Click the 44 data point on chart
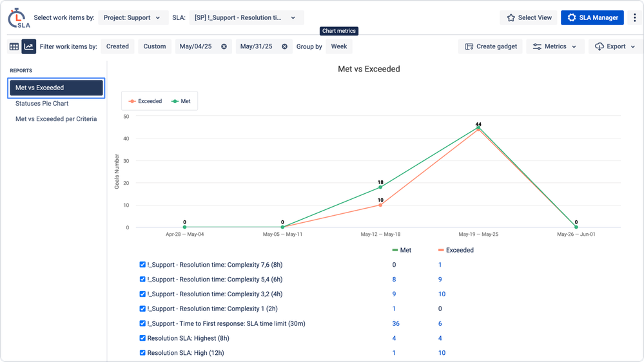 (478, 128)
